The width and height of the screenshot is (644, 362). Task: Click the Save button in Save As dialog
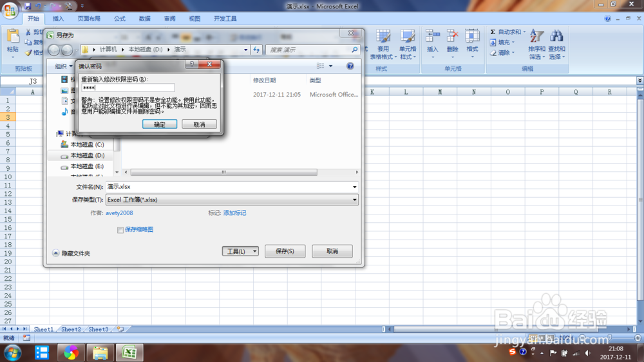(x=285, y=251)
